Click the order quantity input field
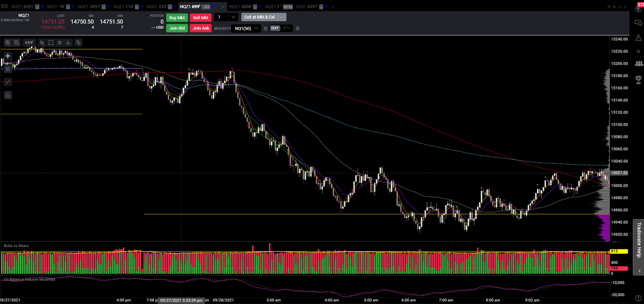Image resolution: width=644 pixels, height=304 pixels. [221, 17]
